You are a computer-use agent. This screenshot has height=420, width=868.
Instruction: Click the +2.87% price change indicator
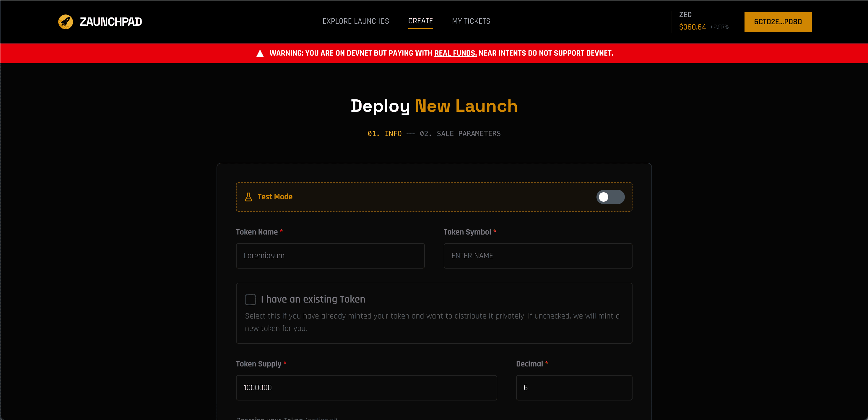tap(719, 27)
